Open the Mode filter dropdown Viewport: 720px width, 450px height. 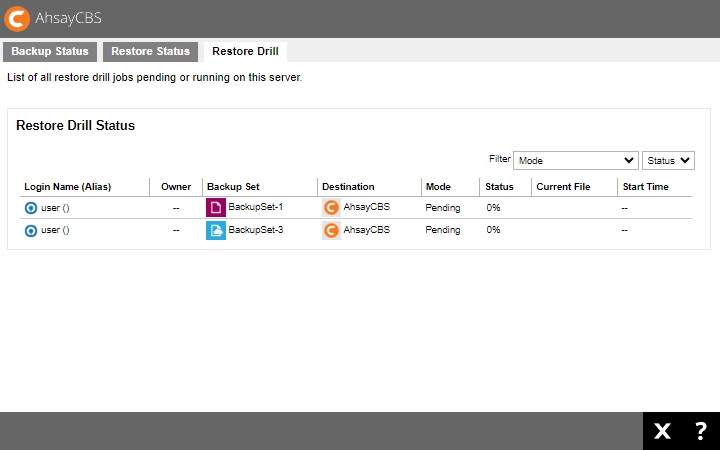tap(576, 160)
